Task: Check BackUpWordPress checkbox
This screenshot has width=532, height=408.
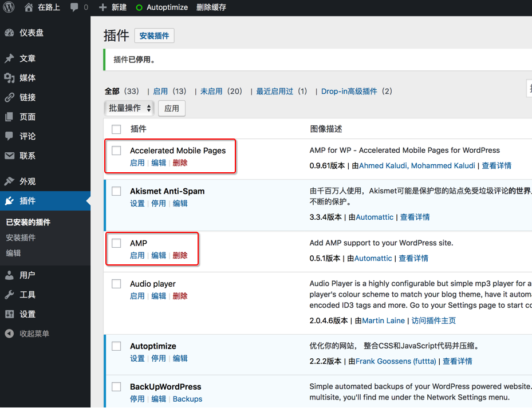Action: click(116, 387)
